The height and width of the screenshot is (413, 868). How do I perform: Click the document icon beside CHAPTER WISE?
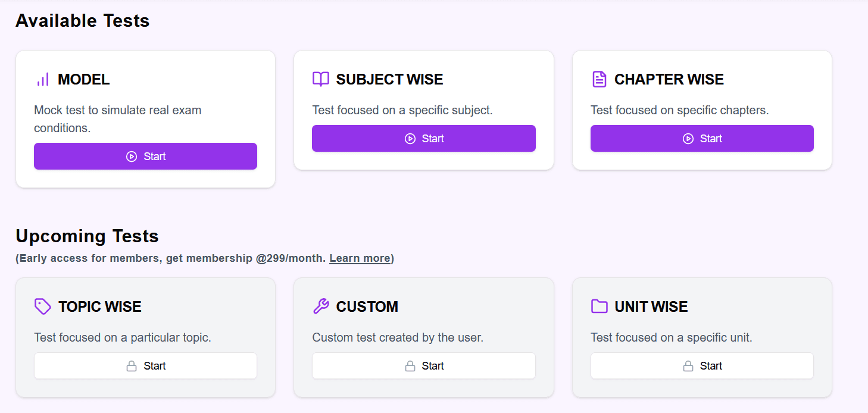599,79
